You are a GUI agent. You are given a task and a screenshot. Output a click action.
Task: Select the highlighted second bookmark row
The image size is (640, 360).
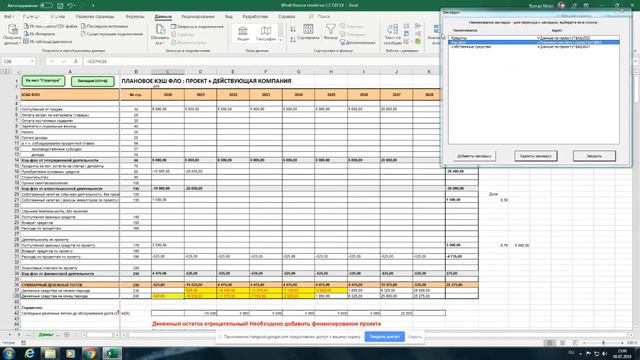[533, 42]
